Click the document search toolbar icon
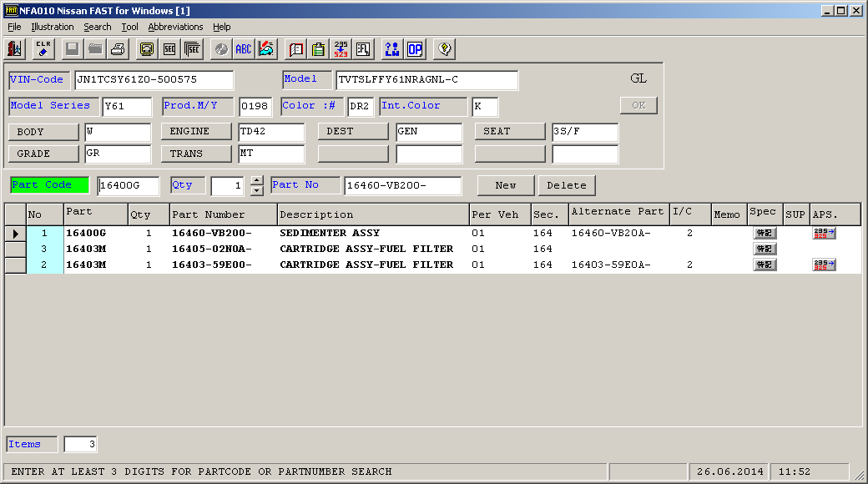 364,49
